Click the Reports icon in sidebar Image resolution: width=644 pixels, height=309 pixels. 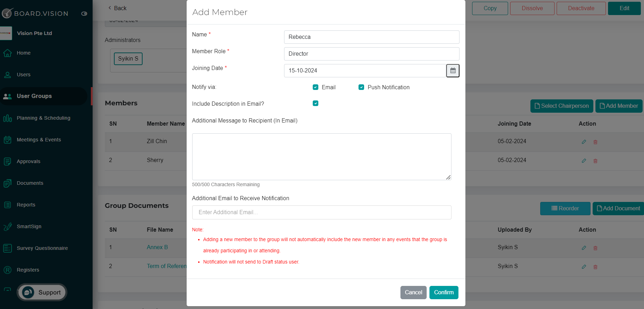(7, 205)
